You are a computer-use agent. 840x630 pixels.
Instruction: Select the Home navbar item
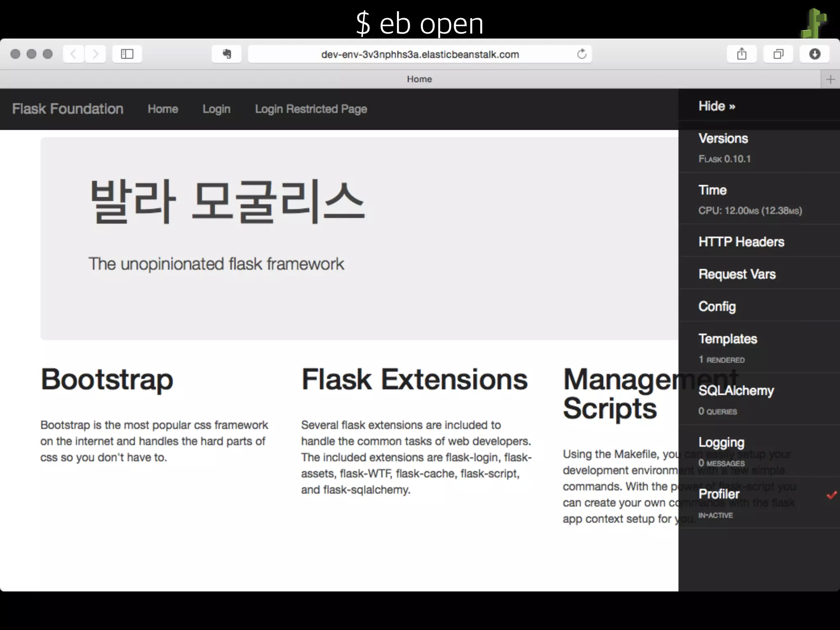pyautogui.click(x=163, y=109)
